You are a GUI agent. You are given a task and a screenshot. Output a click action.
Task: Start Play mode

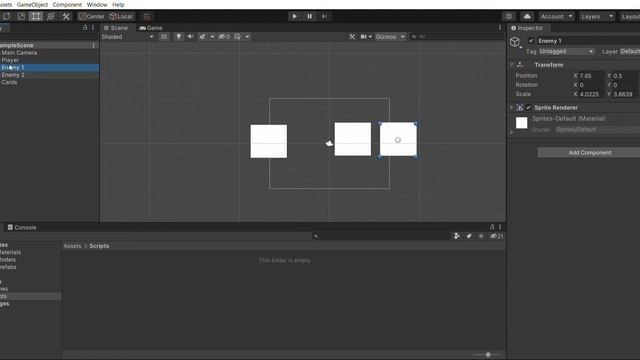tap(294, 16)
